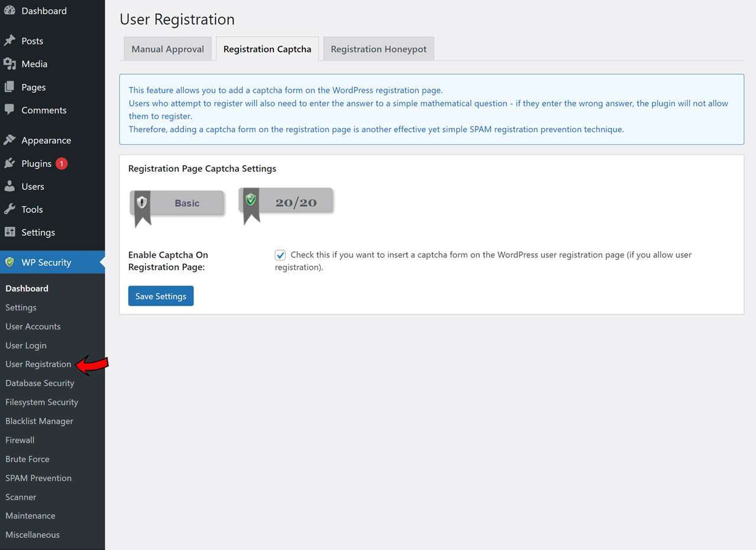Uncheck the Enable Captcha On Registration checkbox
The image size is (756, 550).
coord(280,255)
